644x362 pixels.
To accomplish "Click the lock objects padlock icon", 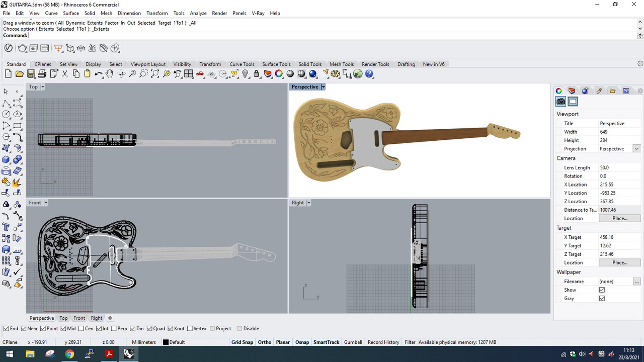I will pos(257,74).
